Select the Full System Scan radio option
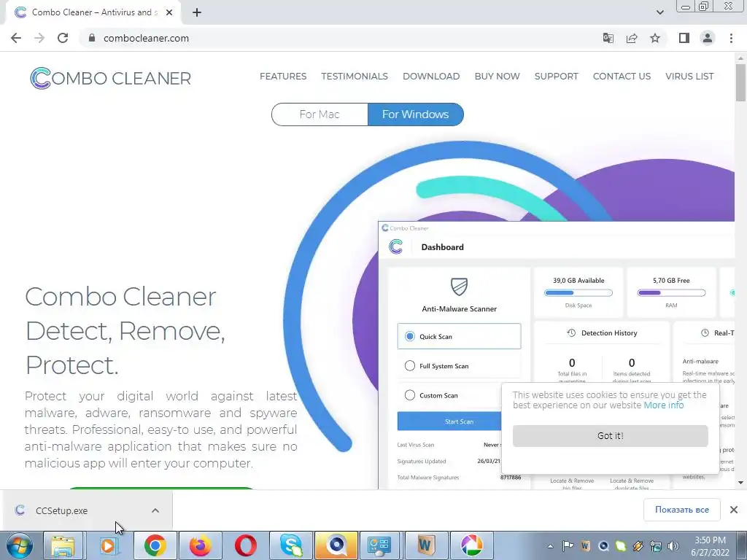The width and height of the screenshot is (747, 560). (410, 366)
